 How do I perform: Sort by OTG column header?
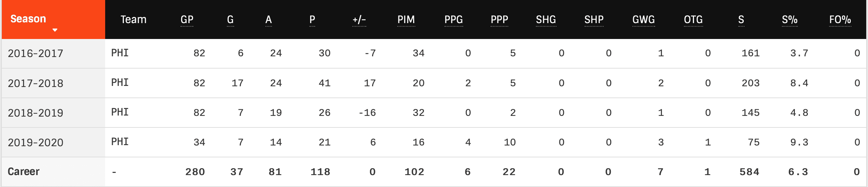(x=693, y=19)
